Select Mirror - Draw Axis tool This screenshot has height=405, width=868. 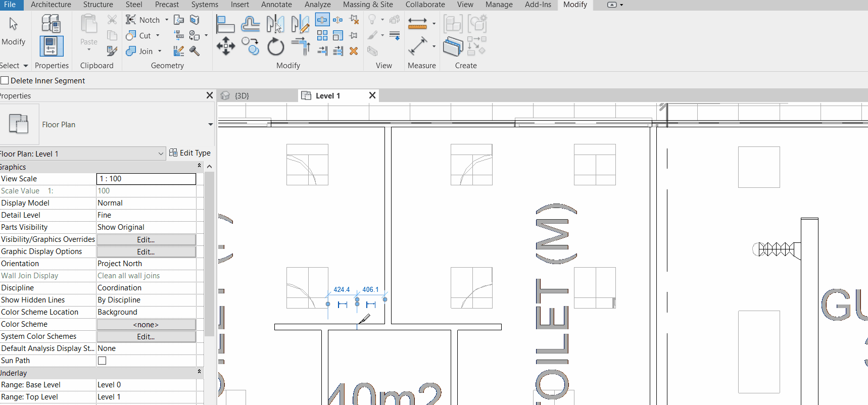point(300,24)
